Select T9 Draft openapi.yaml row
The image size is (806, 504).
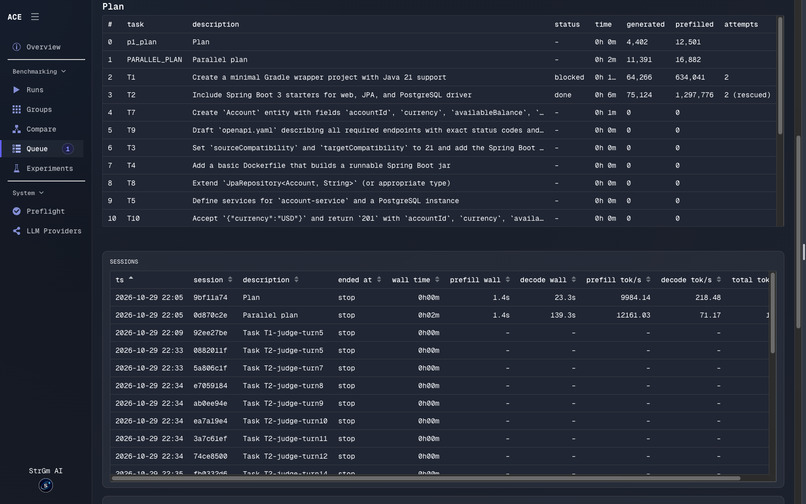tap(439, 130)
